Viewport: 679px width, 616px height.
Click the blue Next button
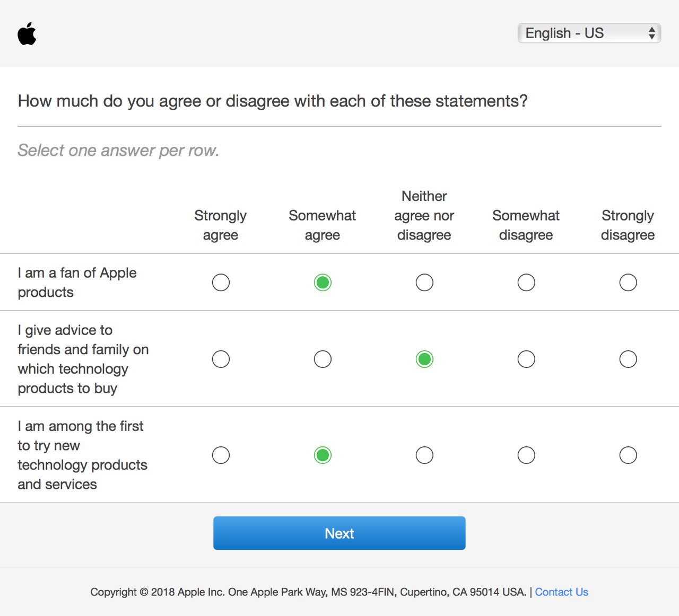(x=339, y=533)
